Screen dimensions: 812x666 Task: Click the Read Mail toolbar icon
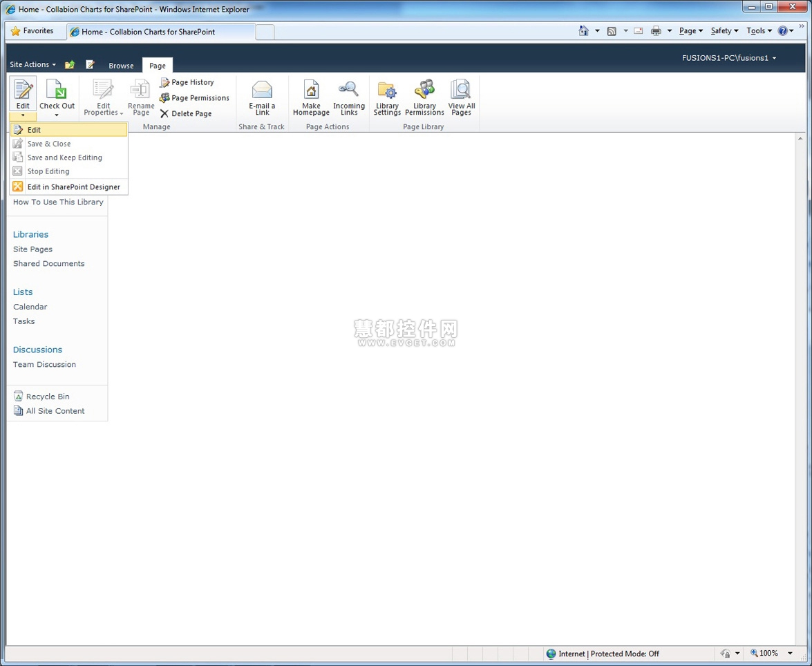click(x=639, y=31)
